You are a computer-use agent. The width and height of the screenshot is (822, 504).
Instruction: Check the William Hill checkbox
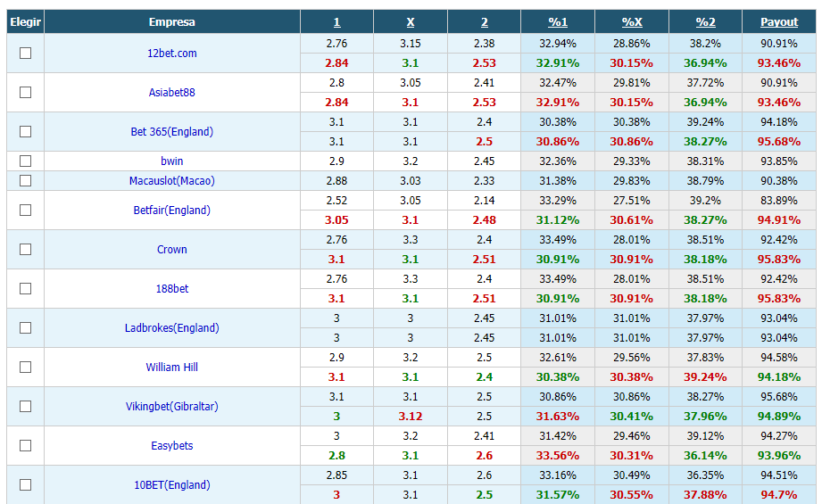[x=25, y=368]
